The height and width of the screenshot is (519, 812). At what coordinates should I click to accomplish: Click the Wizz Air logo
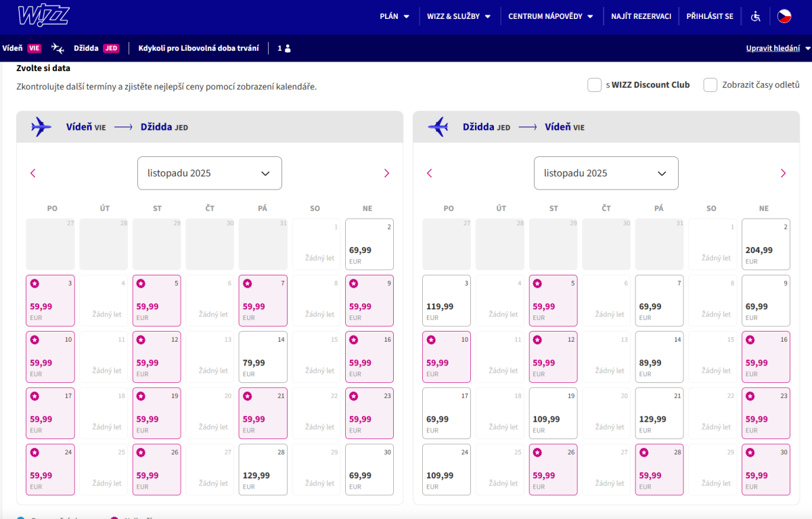[43, 16]
